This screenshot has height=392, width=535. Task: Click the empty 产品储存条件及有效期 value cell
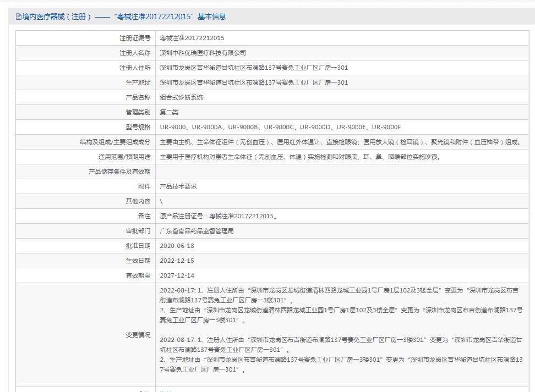tap(341, 172)
